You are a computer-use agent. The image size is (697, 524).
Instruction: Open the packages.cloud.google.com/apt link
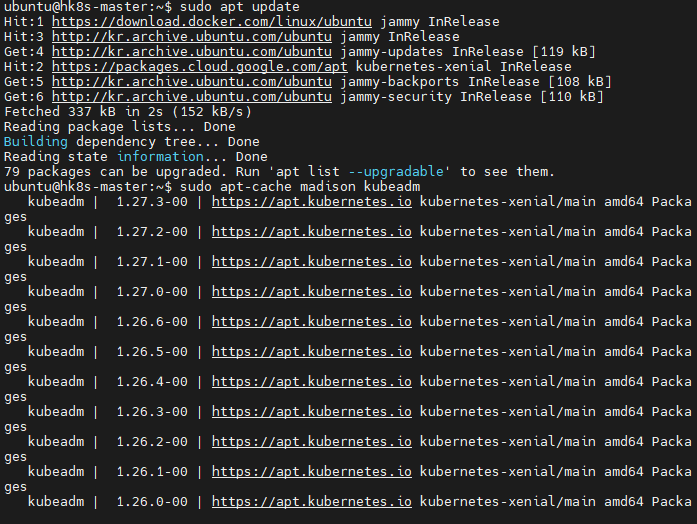(x=200, y=67)
